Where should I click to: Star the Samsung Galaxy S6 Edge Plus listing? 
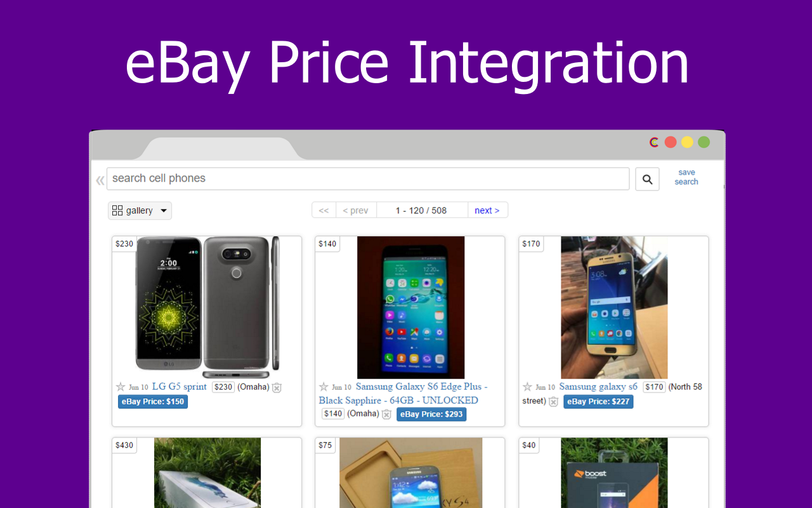(x=324, y=387)
